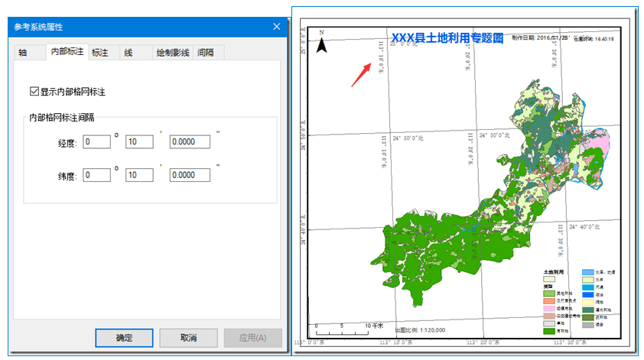
Task: Click the dark green 有林地 legend swatch
Action: pos(549,331)
